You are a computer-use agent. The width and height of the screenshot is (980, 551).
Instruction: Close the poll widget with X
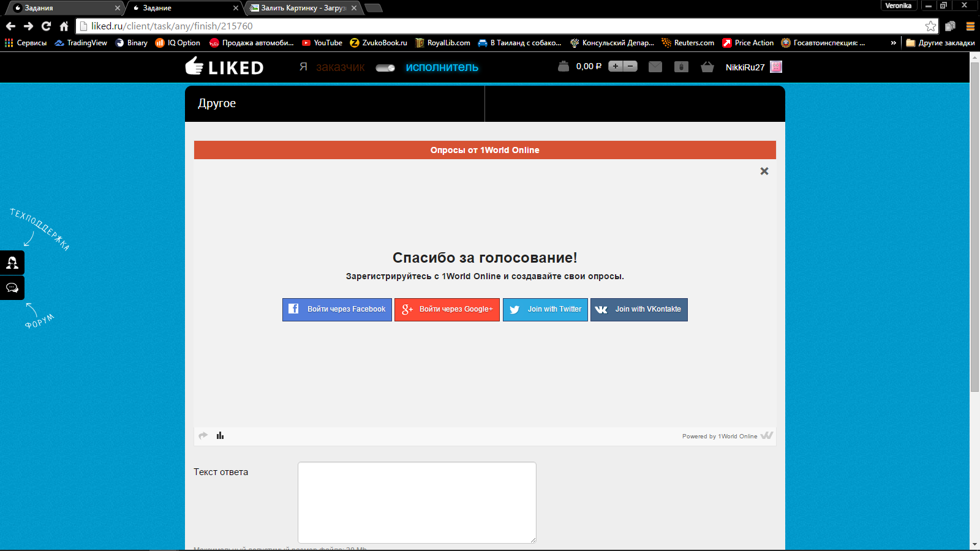(764, 171)
